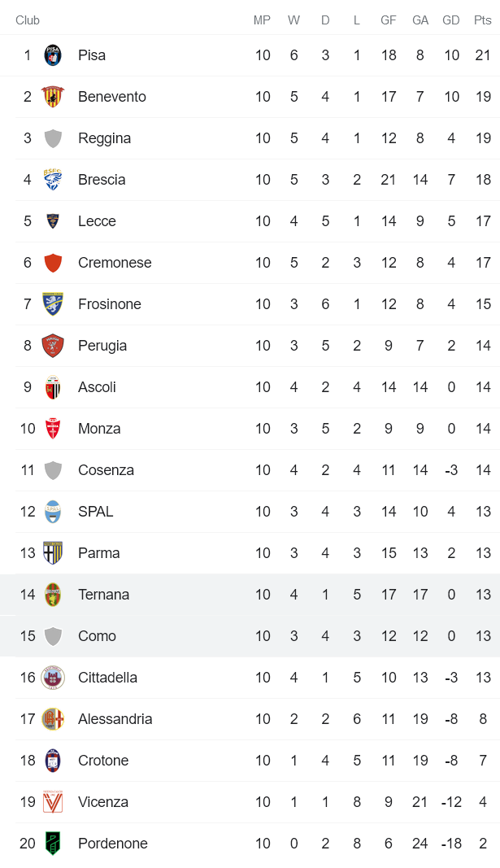Click the Ternana club crest icon

tap(53, 595)
